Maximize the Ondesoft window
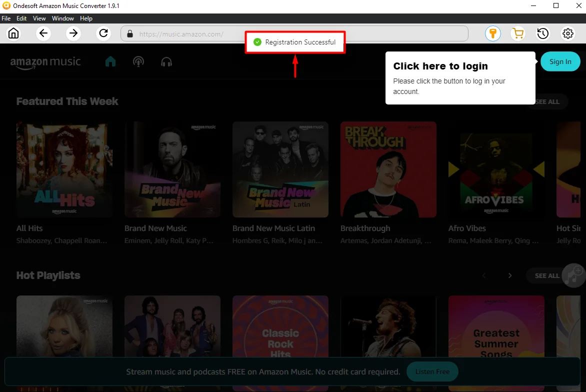This screenshot has height=392, width=586. point(555,5)
